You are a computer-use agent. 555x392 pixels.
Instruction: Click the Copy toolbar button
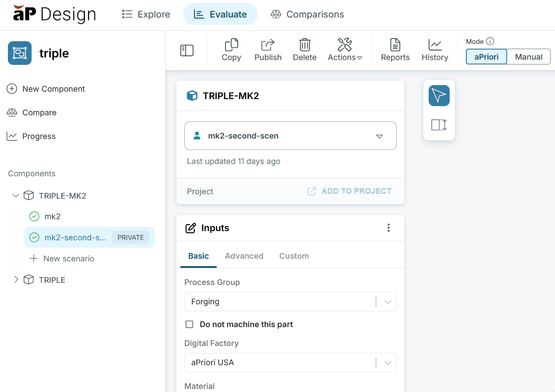(231, 50)
